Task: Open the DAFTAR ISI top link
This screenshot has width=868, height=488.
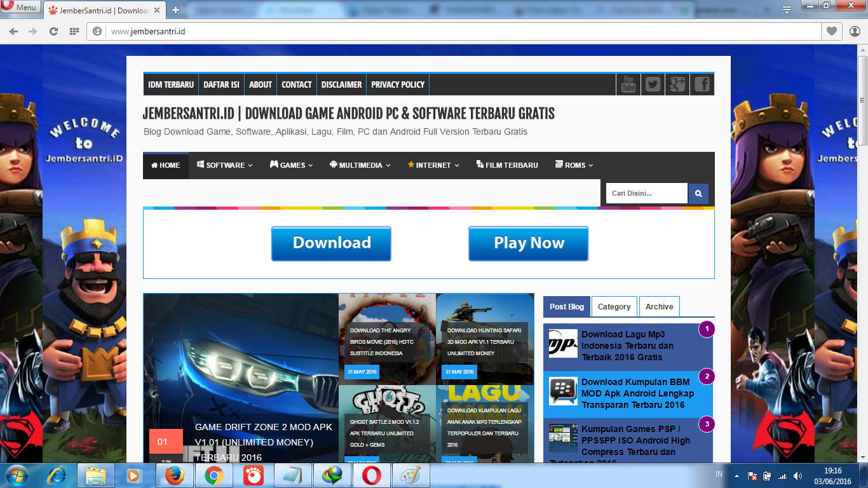Action: pyautogui.click(x=221, y=85)
